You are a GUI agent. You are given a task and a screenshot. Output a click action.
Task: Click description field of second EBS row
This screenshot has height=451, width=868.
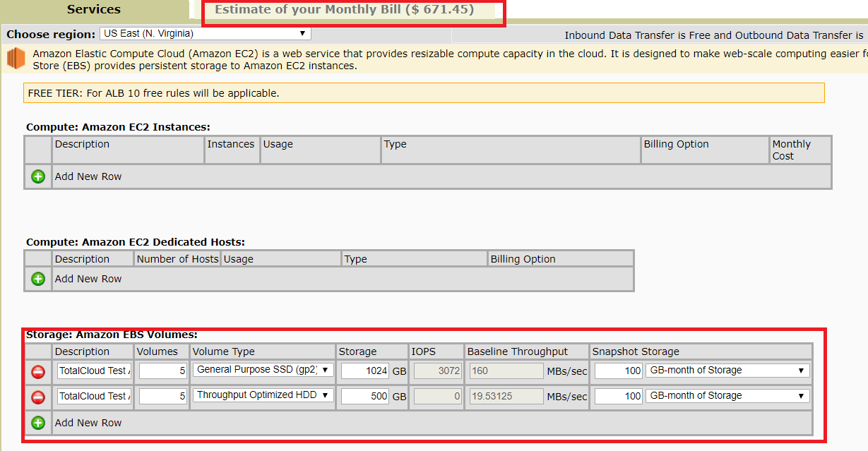[x=94, y=397]
